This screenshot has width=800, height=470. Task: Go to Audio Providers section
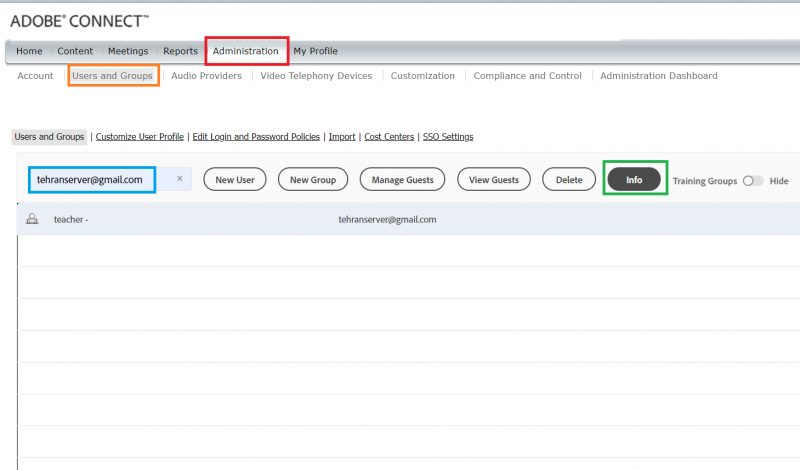point(206,76)
